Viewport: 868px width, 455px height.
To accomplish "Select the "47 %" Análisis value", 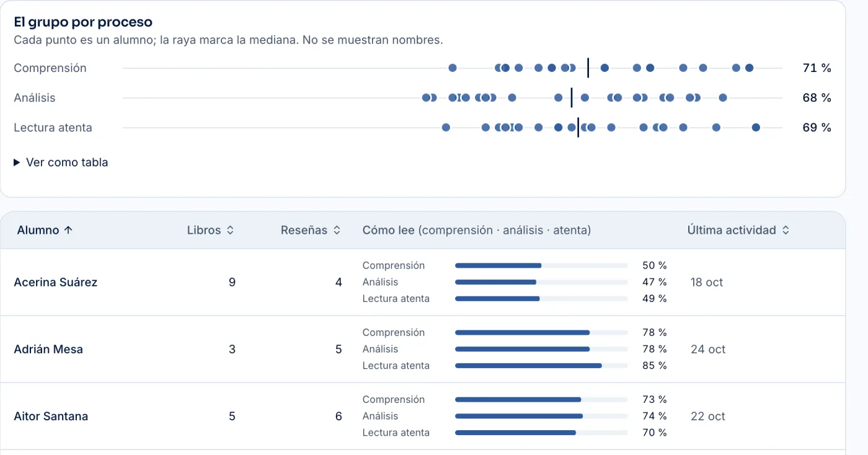I will (x=655, y=282).
